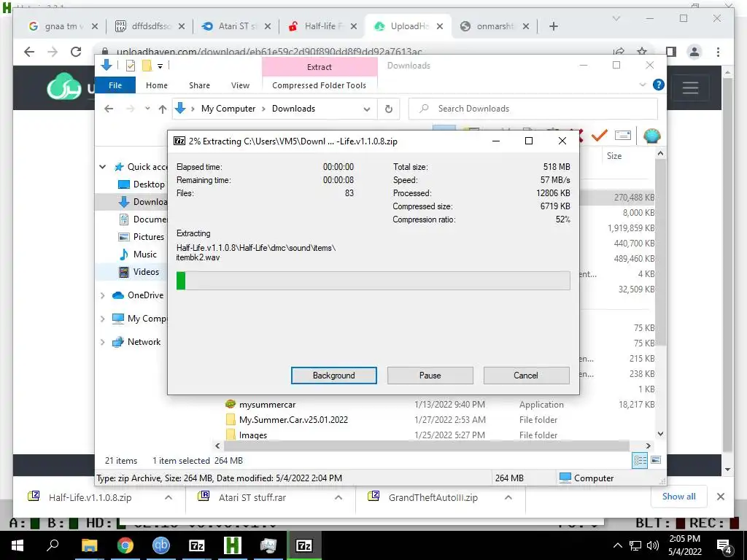Click the Explorer help question mark icon

pos(659,85)
